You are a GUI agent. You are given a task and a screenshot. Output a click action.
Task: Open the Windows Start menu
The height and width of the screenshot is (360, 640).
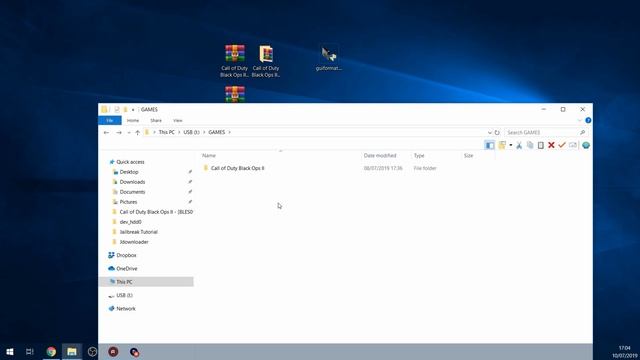pos(10,351)
